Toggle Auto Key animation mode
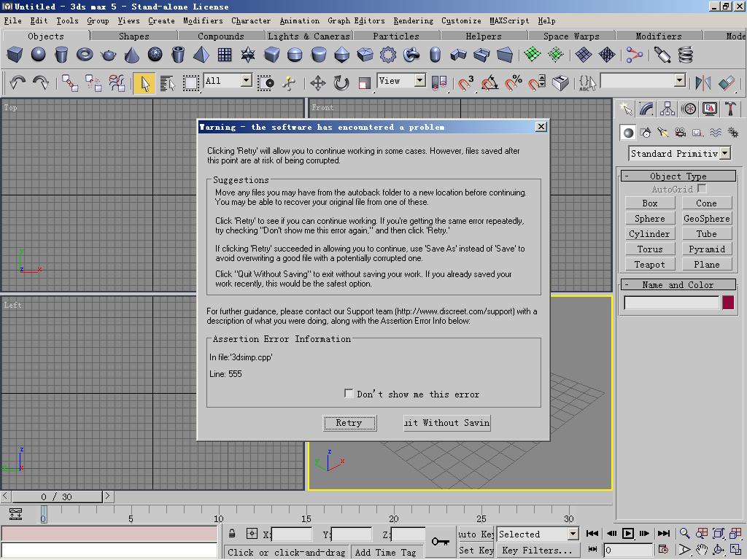 click(476, 534)
